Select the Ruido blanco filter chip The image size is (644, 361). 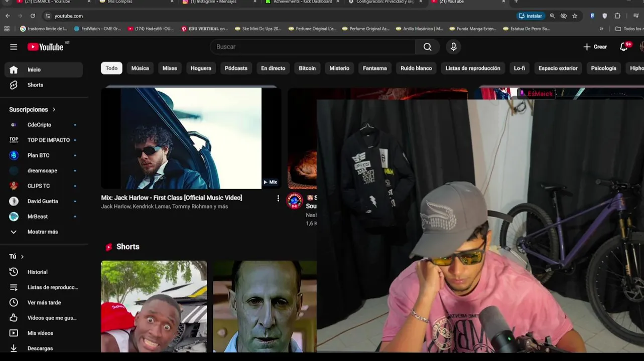pos(416,68)
